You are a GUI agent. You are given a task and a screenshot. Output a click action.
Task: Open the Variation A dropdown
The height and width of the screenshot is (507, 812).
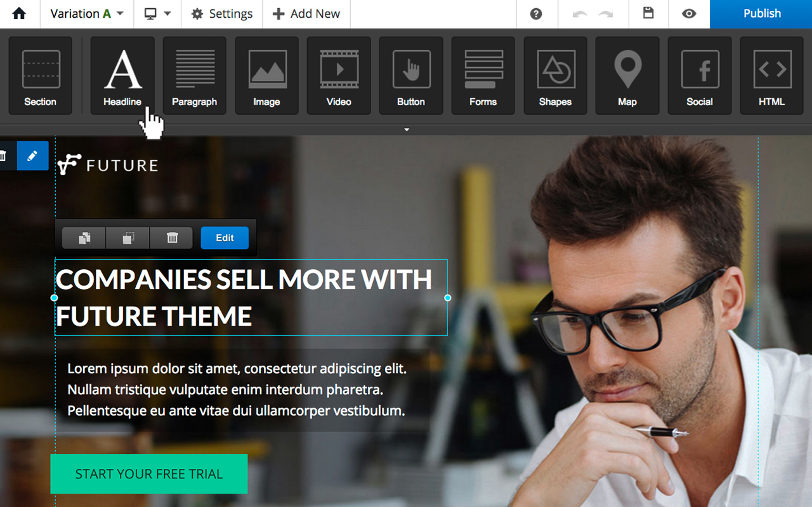click(87, 14)
